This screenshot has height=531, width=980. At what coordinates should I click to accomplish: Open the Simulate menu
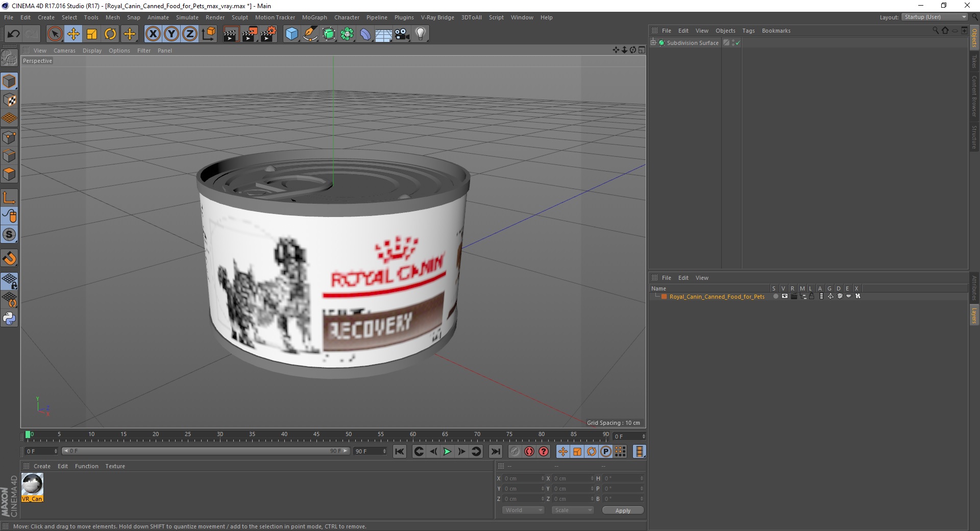point(187,17)
